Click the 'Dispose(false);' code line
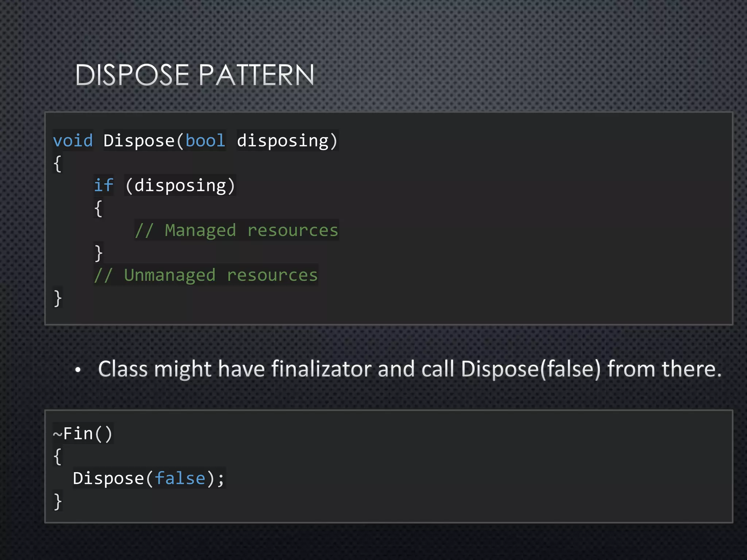 pyautogui.click(x=149, y=478)
